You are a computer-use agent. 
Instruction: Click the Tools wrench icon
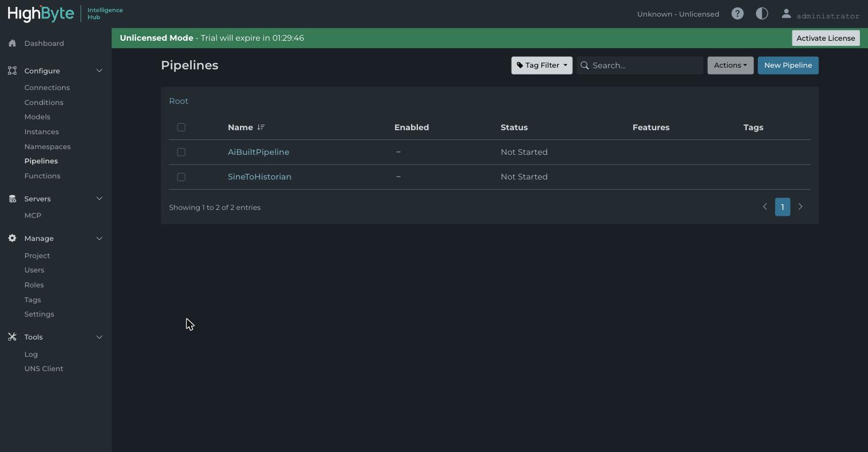[12, 337]
